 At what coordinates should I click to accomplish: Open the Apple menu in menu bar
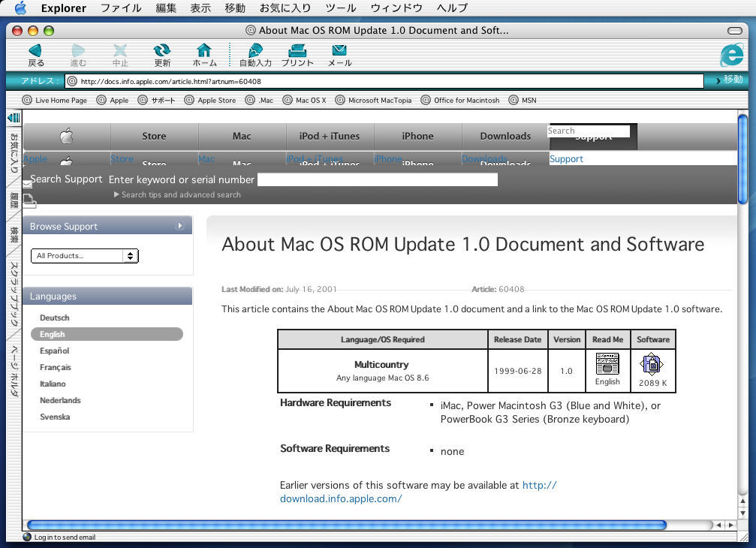point(21,8)
